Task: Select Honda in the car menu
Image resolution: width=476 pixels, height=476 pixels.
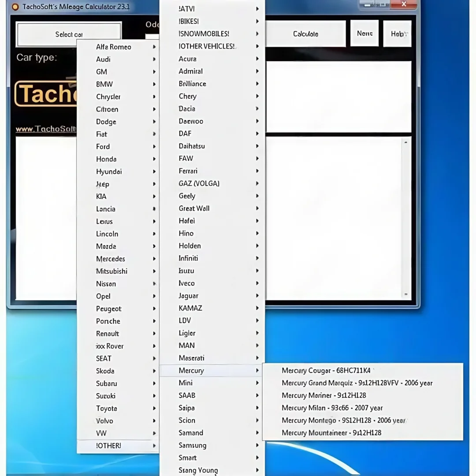Action: pos(118,159)
